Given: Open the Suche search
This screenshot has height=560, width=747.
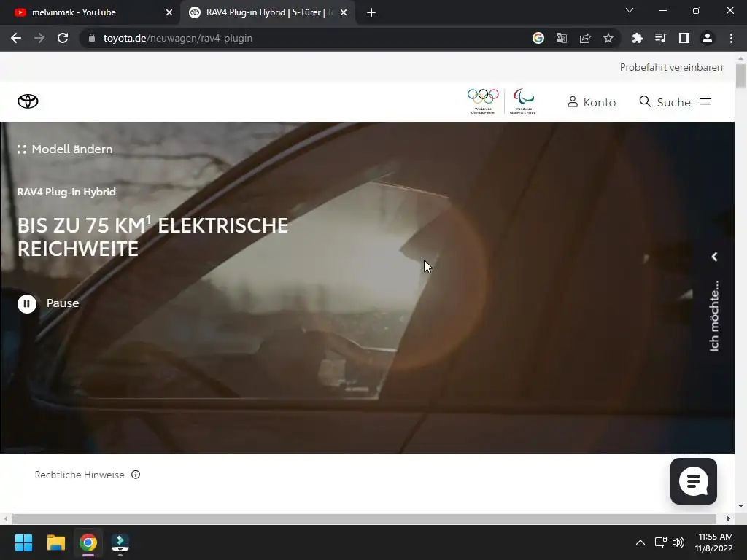Looking at the screenshot, I should [665, 102].
